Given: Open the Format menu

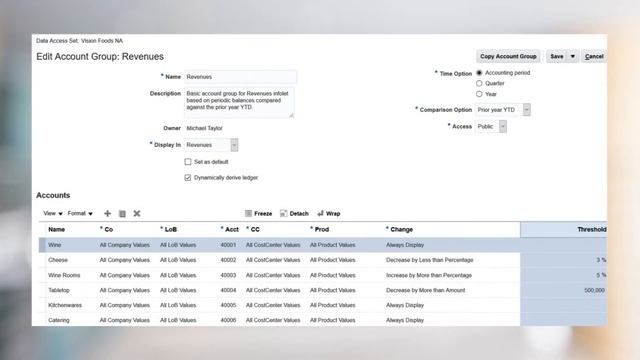Looking at the screenshot, I should (80, 213).
